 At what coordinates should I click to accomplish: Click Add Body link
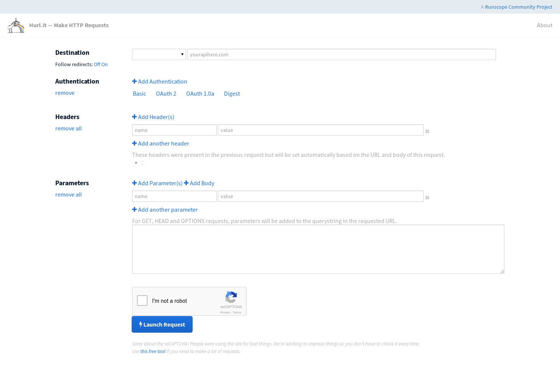(199, 183)
